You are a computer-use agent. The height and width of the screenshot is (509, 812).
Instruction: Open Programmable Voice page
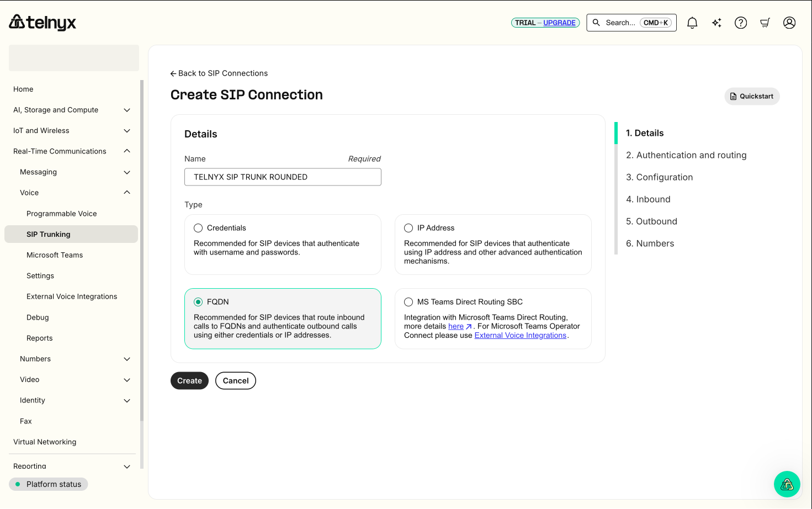click(x=62, y=214)
